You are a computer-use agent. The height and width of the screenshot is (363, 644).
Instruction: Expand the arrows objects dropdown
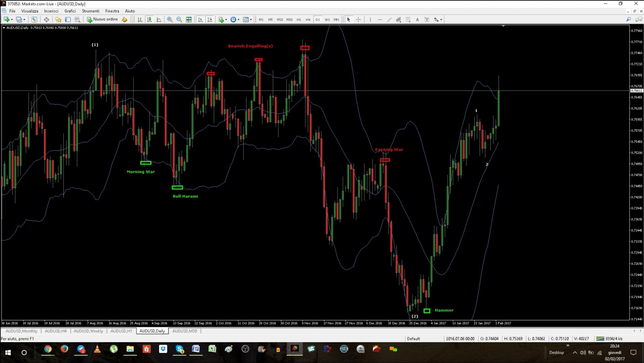pos(441,20)
